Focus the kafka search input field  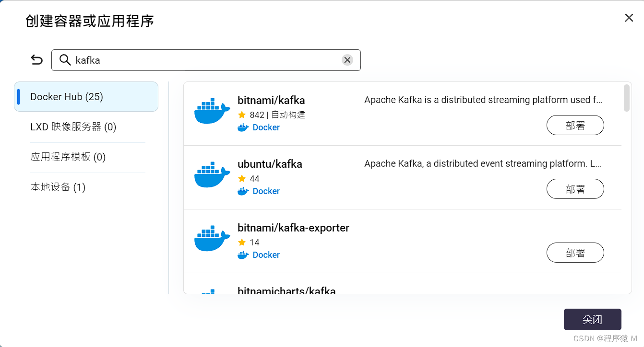206,60
